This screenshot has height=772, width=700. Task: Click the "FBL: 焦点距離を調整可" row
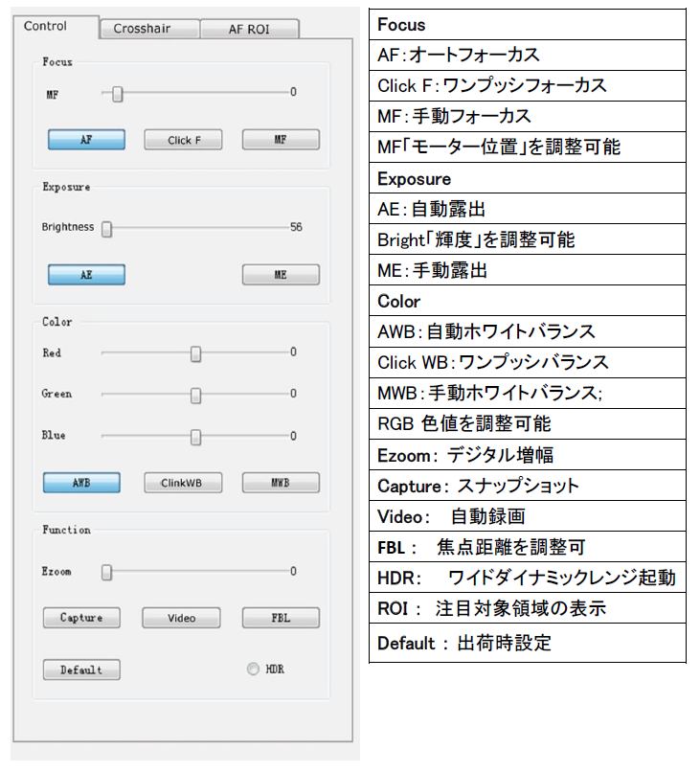click(x=528, y=547)
